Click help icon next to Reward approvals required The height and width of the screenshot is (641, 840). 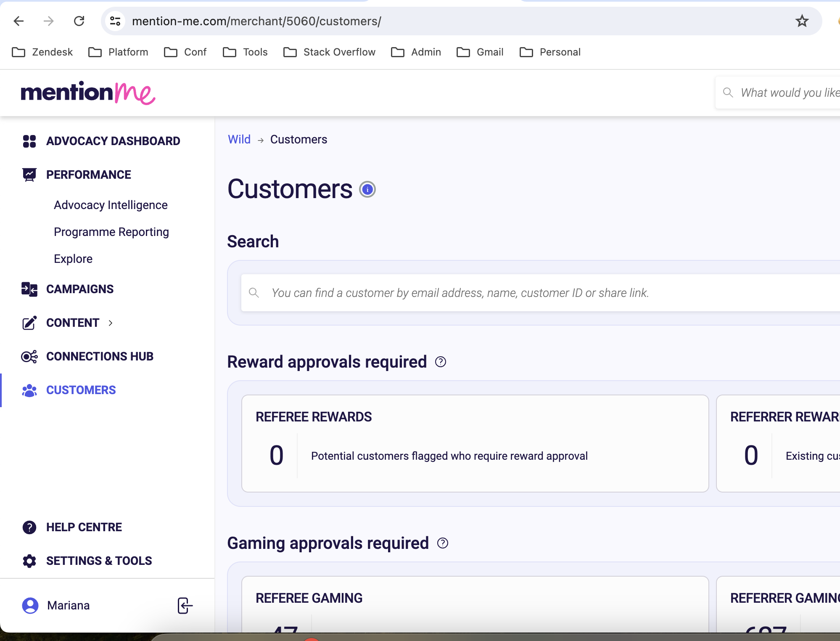pos(441,362)
